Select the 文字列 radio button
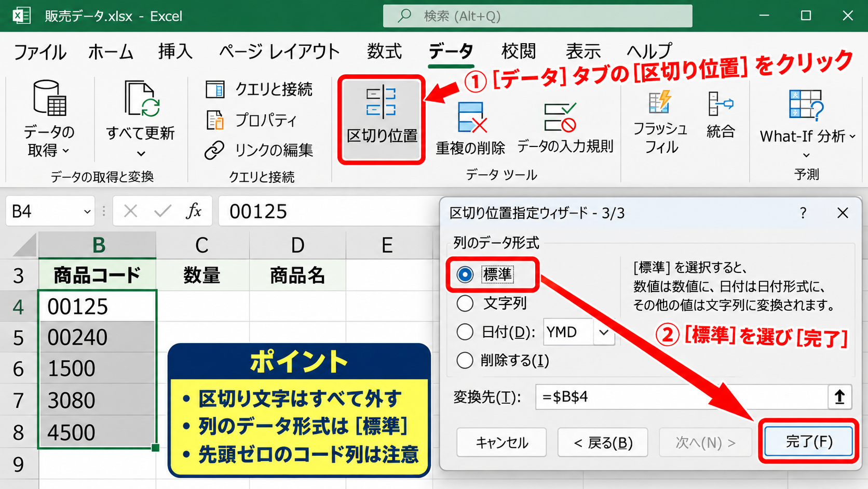868x489 pixels. (x=465, y=303)
